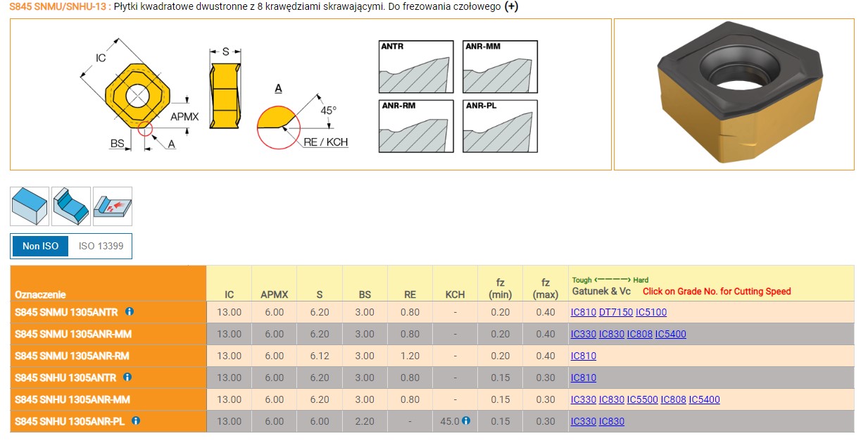Screen dimensions: 868x448
Task: Click the ANR-PL edge profile diagram
Action: (x=500, y=127)
